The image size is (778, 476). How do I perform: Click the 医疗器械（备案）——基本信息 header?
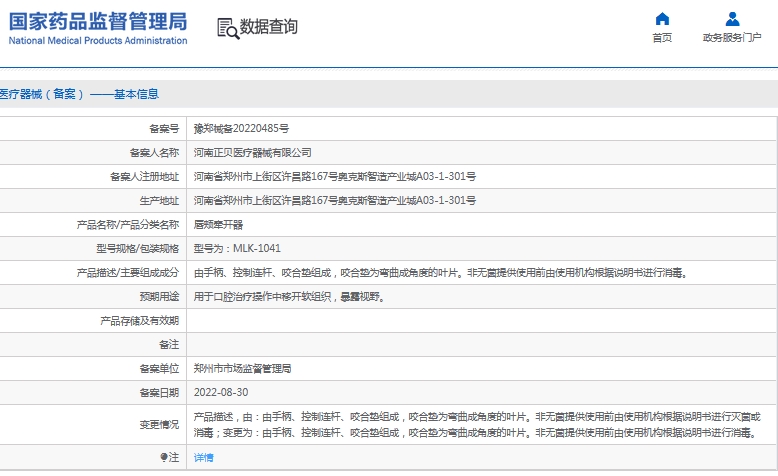(79, 94)
